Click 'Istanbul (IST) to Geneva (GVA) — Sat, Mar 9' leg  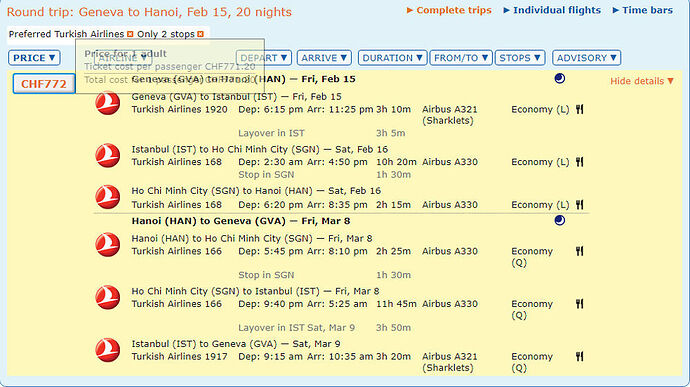pyautogui.click(x=236, y=344)
